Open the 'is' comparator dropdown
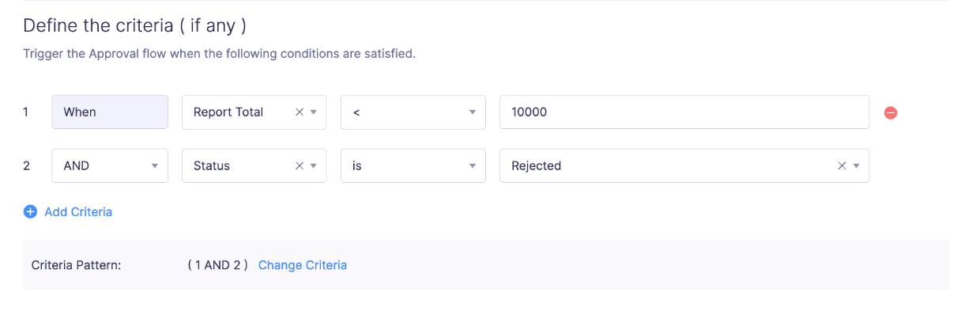 coord(413,166)
